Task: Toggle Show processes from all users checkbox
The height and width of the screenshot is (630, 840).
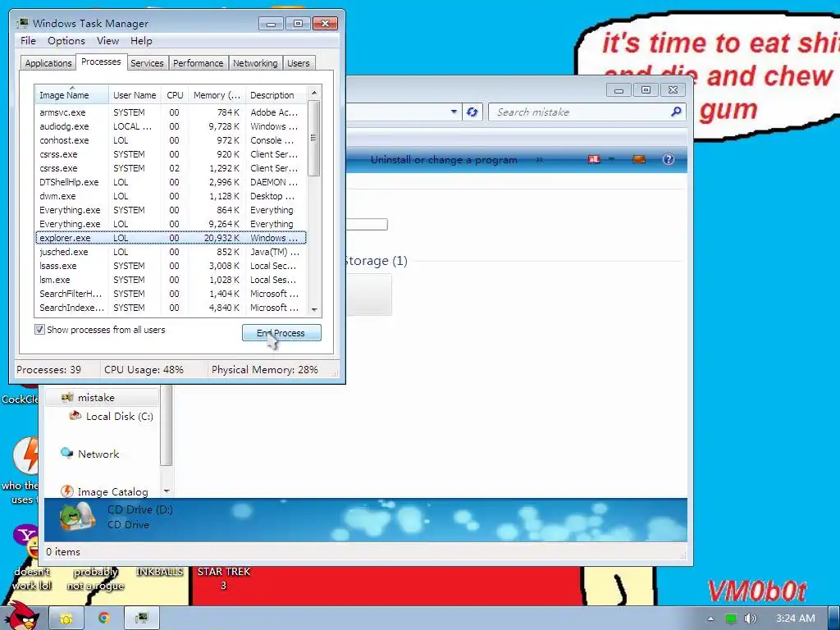Action: tap(39, 330)
